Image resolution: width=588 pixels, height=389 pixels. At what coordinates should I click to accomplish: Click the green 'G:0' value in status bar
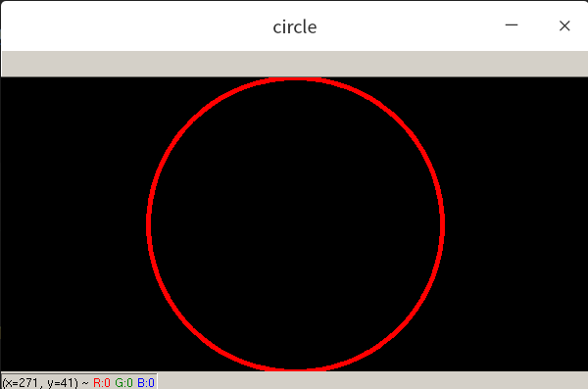coord(124,382)
